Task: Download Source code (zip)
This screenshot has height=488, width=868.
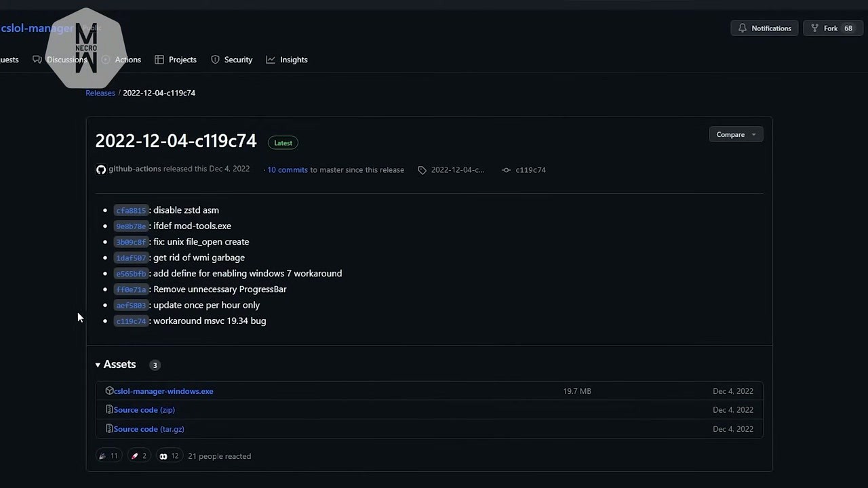Action: click(x=144, y=410)
